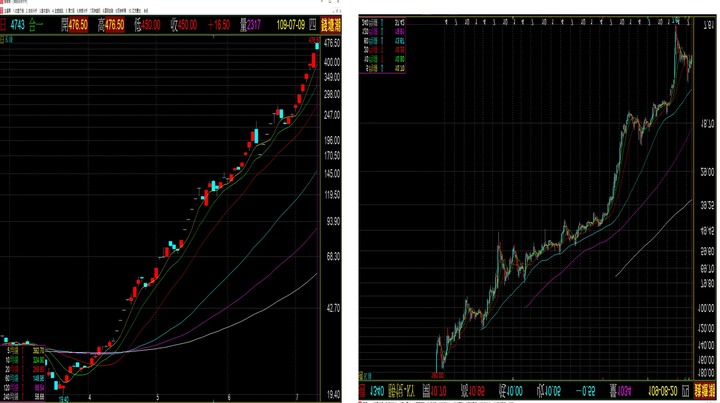Click the 476.50 price axis label
This screenshot has width=720, height=403.
click(332, 43)
